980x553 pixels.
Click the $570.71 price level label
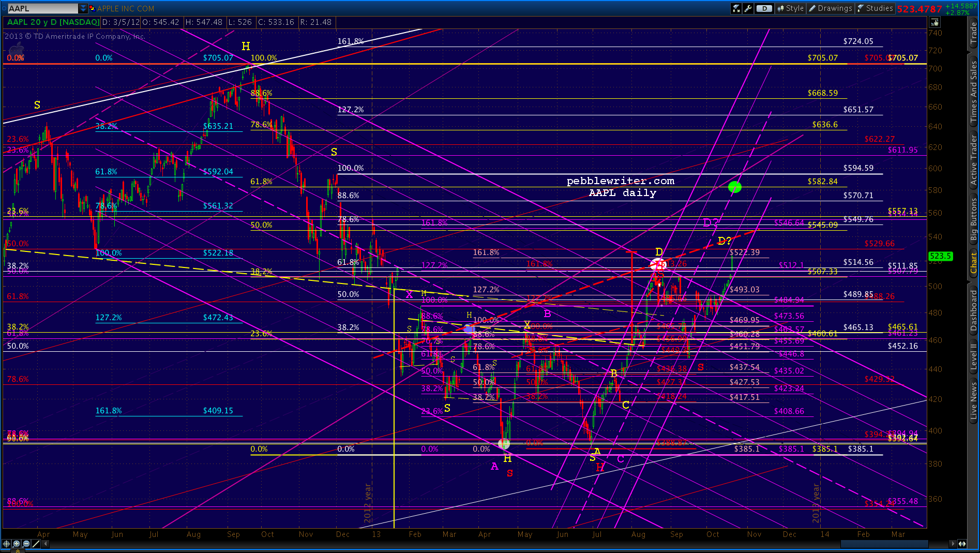[x=858, y=196]
